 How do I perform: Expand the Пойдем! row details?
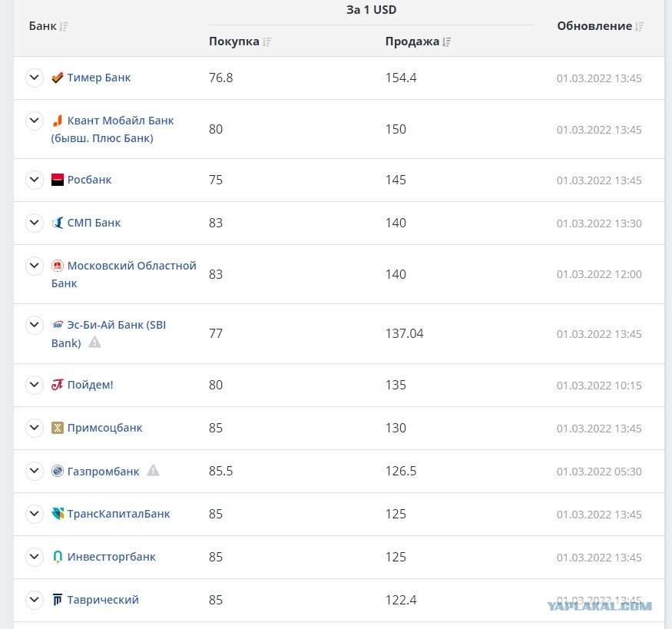pos(35,385)
